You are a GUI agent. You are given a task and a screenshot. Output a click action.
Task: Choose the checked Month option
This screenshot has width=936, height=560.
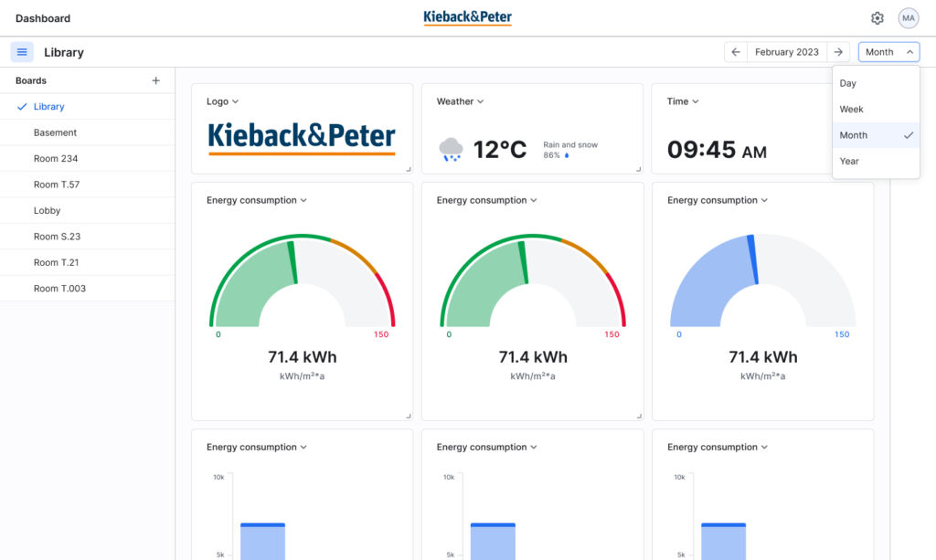(876, 135)
